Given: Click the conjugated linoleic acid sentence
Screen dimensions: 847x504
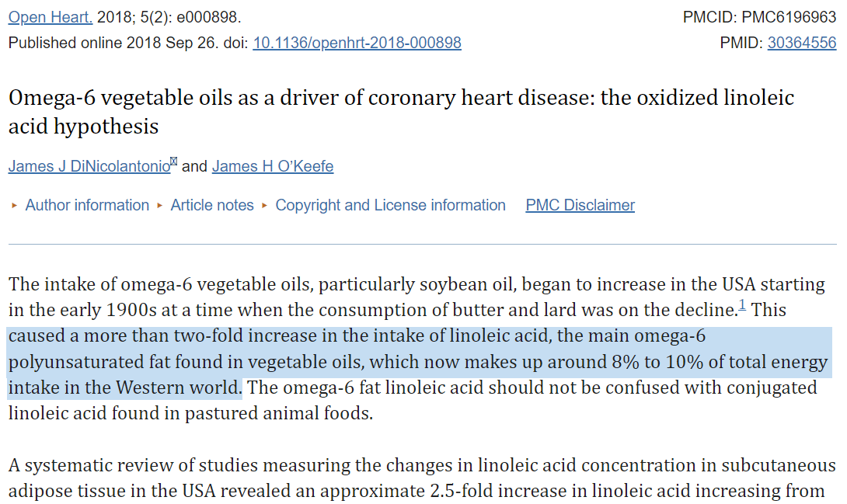Looking at the screenshot, I should tap(413, 401).
